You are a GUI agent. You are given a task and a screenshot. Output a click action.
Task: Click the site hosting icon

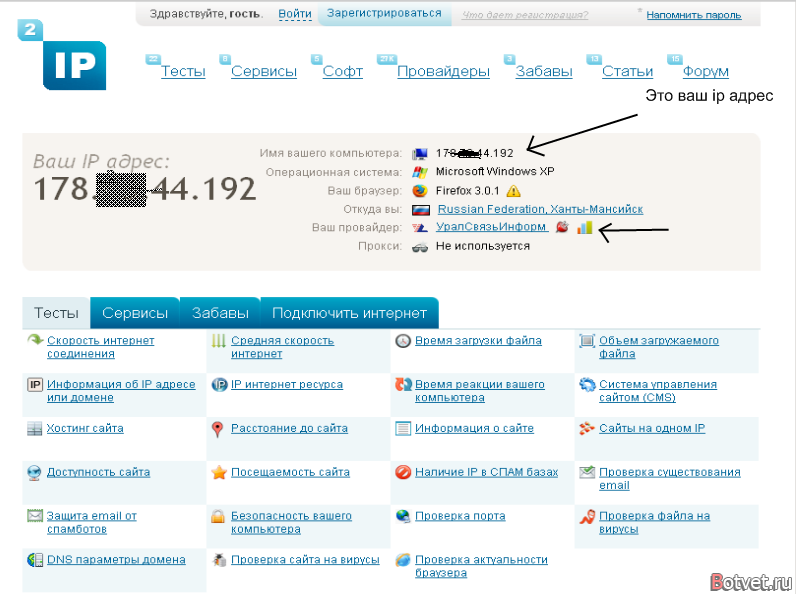(x=34, y=429)
